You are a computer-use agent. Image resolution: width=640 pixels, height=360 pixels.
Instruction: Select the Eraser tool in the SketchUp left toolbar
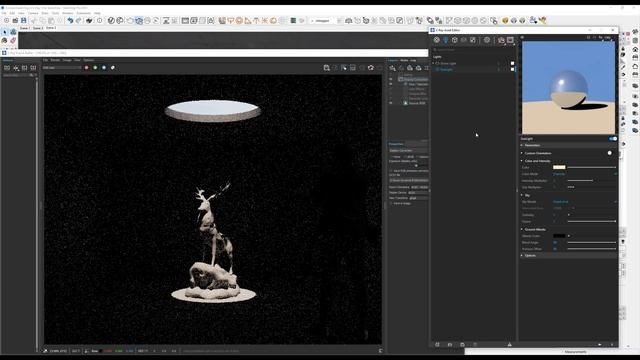click(13, 40)
